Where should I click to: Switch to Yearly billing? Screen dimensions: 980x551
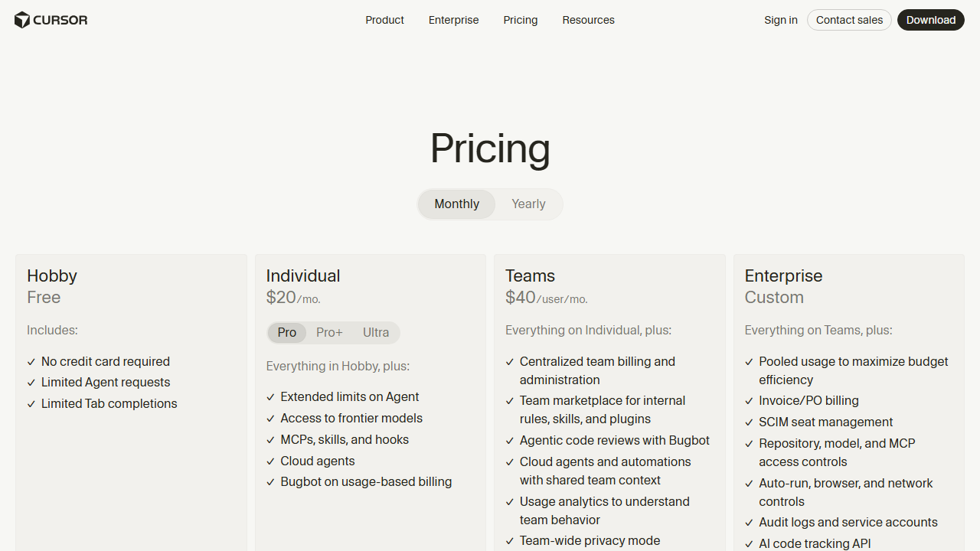pyautogui.click(x=528, y=204)
